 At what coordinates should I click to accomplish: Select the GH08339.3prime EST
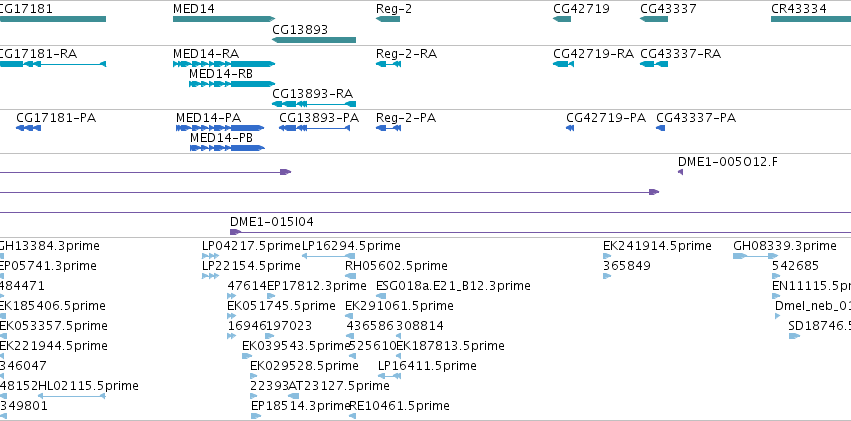click(755, 256)
